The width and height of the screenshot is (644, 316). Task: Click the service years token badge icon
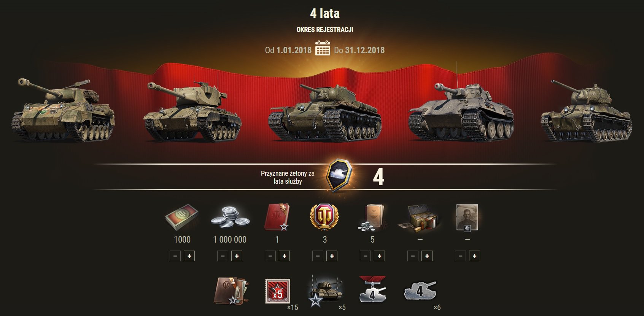(x=339, y=175)
